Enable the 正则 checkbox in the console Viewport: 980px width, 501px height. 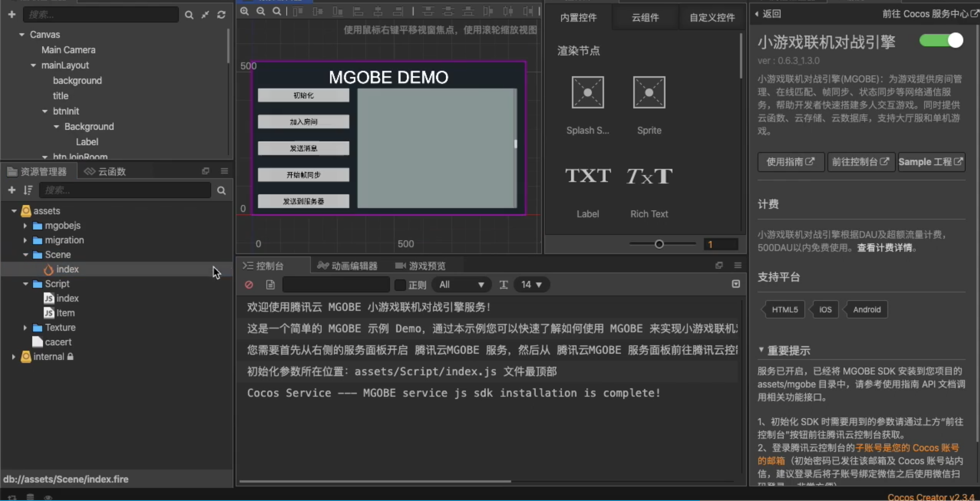400,285
